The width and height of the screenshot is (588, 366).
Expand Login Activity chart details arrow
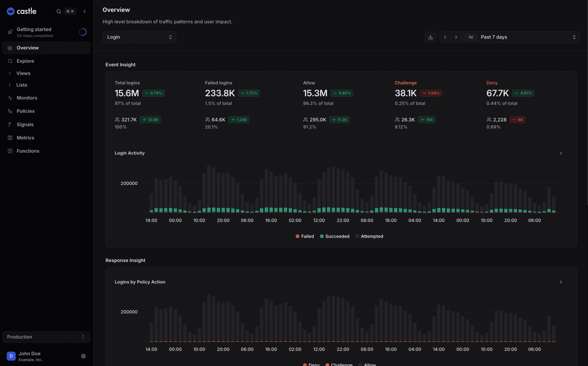[561, 153]
